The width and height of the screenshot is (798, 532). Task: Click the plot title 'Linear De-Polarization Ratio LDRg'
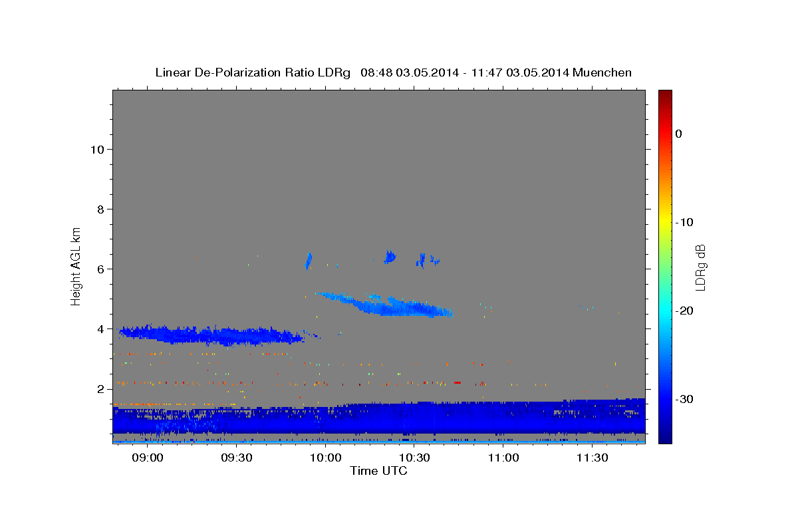tap(253, 72)
